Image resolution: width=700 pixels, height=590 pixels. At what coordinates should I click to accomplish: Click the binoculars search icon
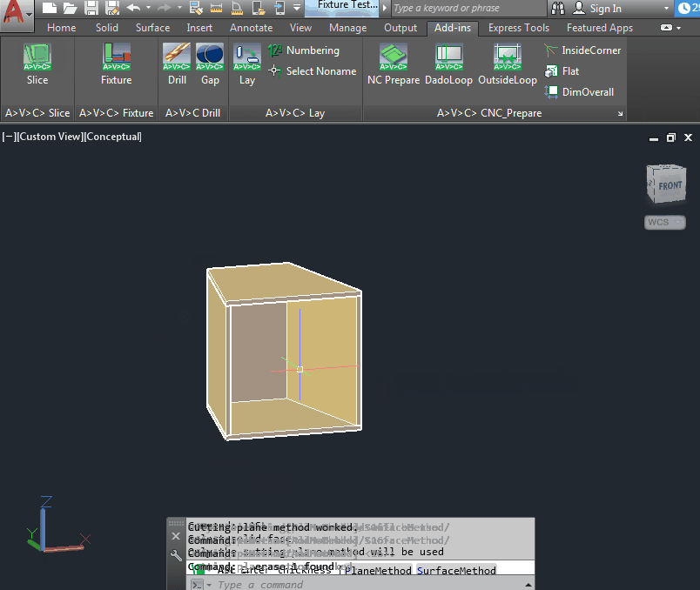point(558,8)
